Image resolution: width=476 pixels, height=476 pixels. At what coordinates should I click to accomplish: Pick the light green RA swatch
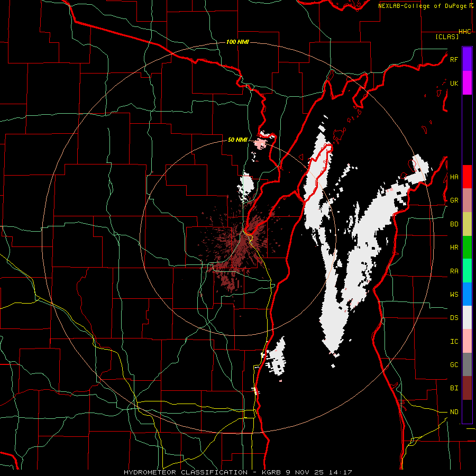pyautogui.click(x=467, y=271)
